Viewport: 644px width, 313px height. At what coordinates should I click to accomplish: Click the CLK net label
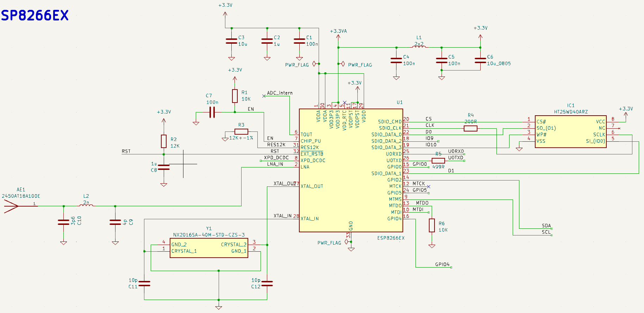(x=430, y=125)
